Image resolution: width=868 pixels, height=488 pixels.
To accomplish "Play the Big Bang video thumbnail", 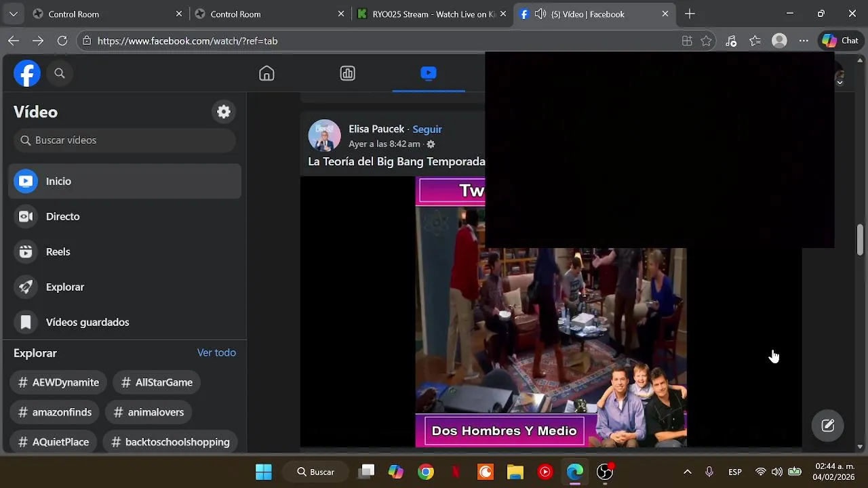I will [551, 312].
